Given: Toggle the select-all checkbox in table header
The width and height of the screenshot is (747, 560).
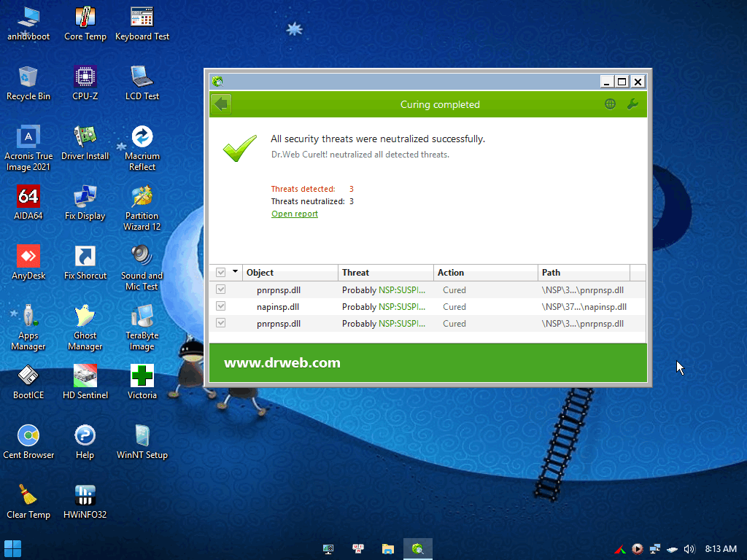Looking at the screenshot, I should 220,273.
